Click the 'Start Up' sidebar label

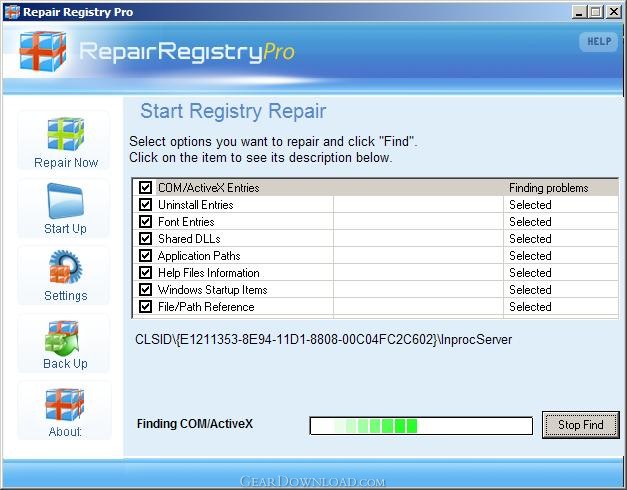(x=65, y=229)
